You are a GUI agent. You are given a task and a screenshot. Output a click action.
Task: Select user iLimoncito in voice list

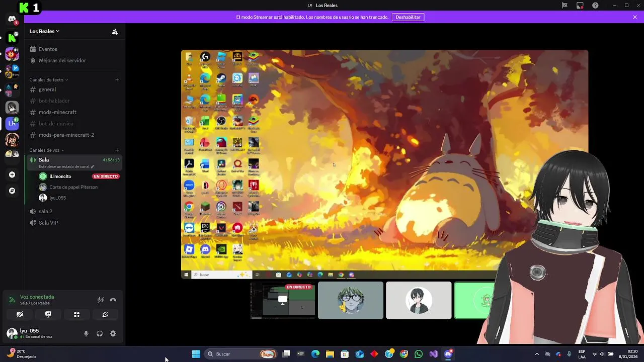click(x=60, y=176)
